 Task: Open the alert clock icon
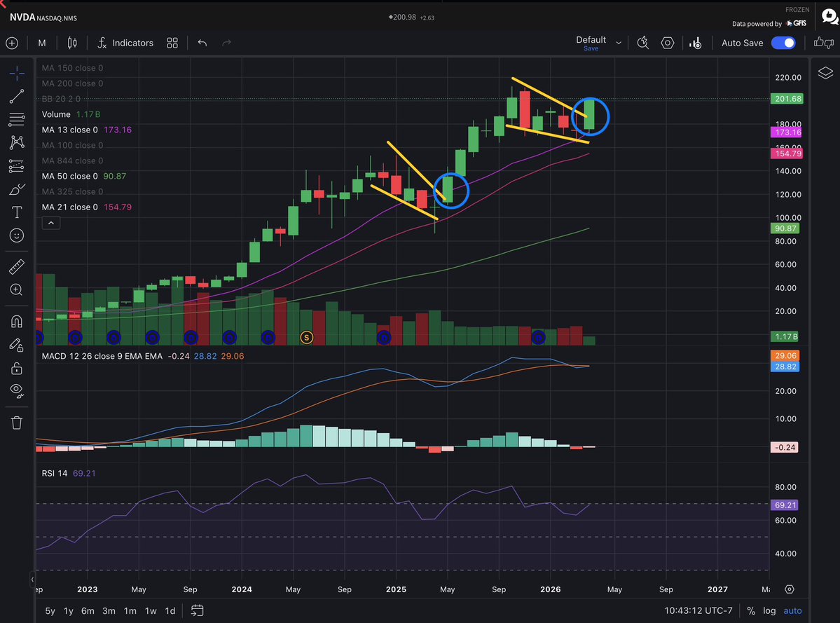pyautogui.click(x=643, y=43)
